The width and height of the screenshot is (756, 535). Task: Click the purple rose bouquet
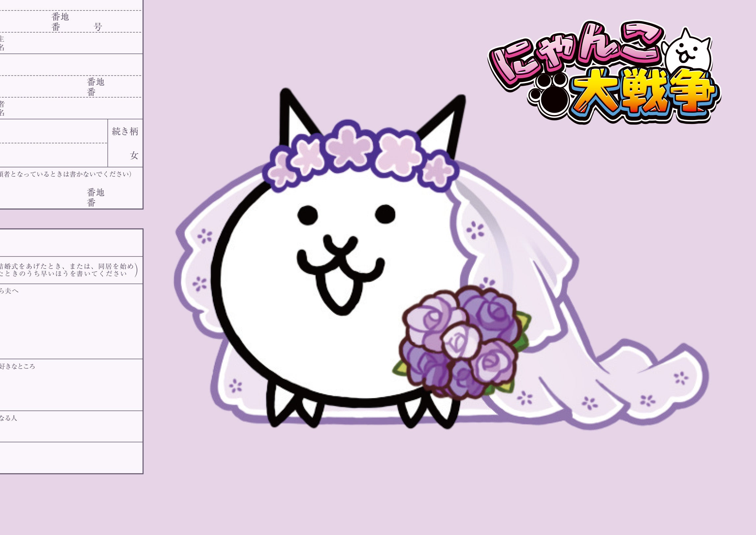click(x=461, y=343)
